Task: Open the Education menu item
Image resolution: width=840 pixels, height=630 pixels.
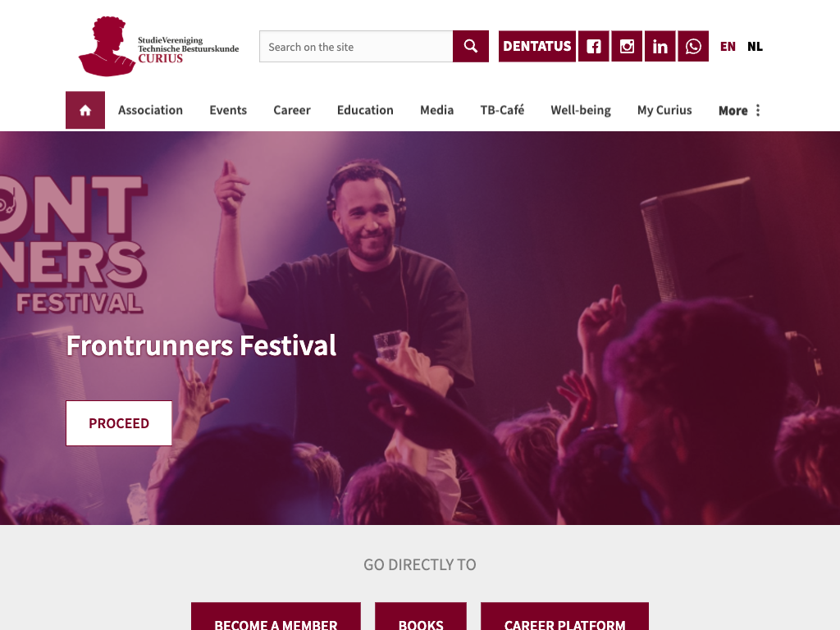Action: 365,111
